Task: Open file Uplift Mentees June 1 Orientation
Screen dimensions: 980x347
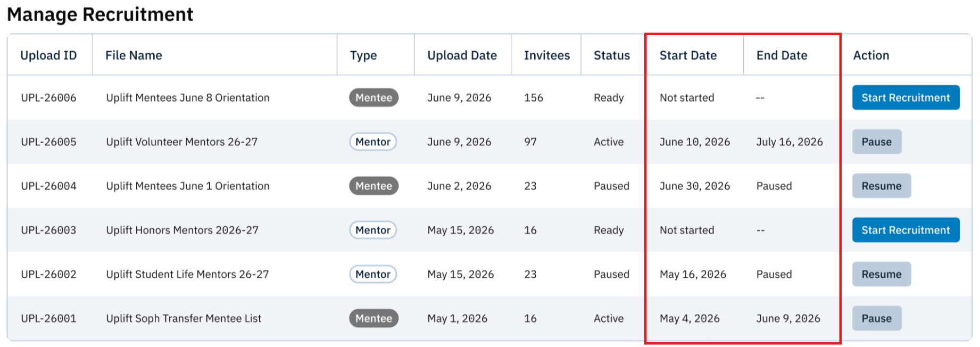Action: pos(188,186)
